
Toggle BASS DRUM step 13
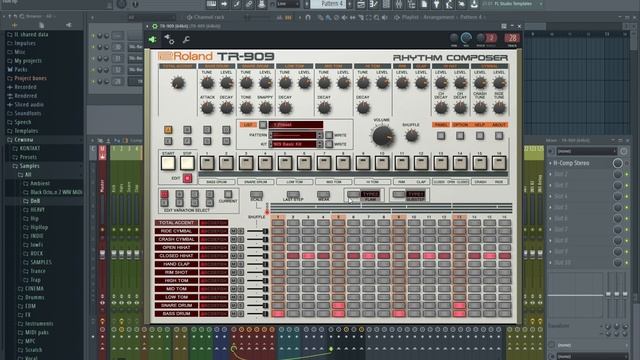tap(459, 313)
